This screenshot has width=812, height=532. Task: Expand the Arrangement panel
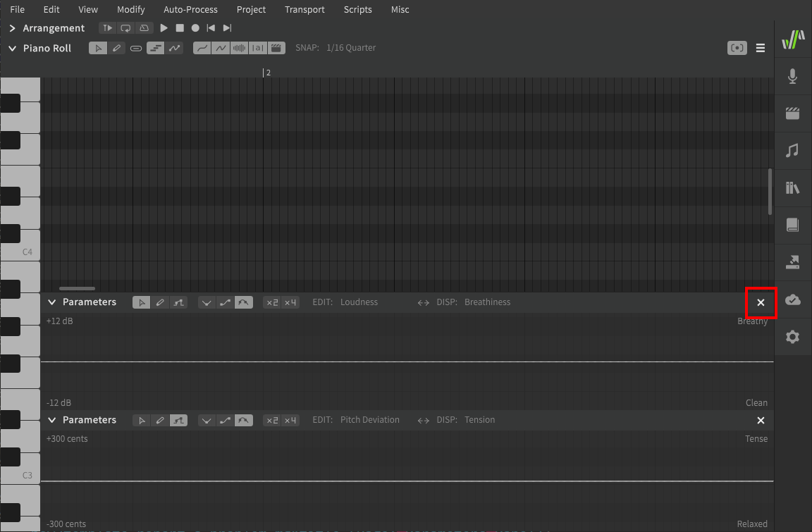(13, 28)
